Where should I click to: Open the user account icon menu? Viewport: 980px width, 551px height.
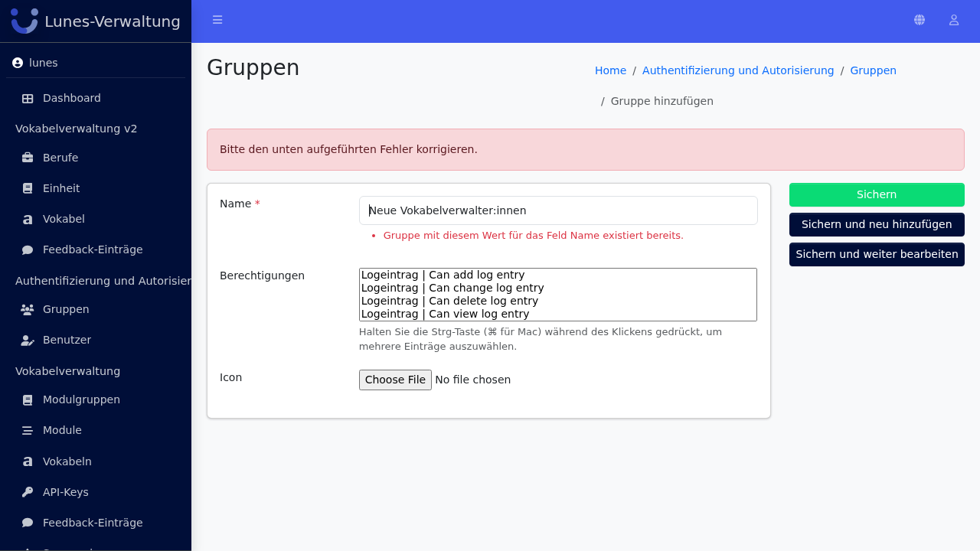pyautogui.click(x=954, y=20)
